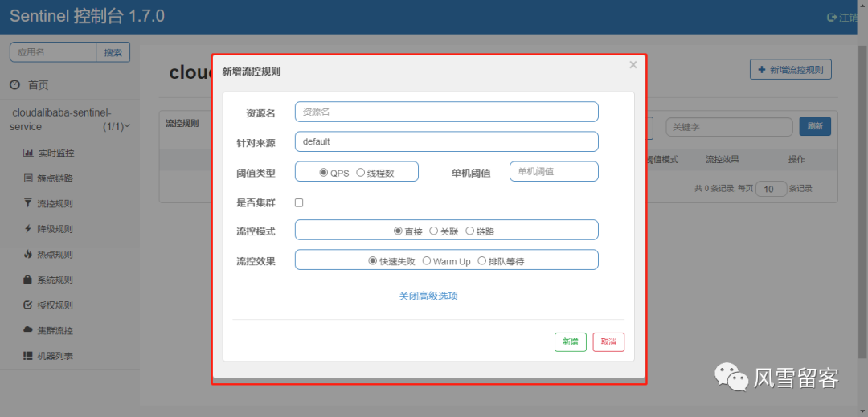Click the 注销 logout link
This screenshot has width=868, height=417.
tap(846, 17)
